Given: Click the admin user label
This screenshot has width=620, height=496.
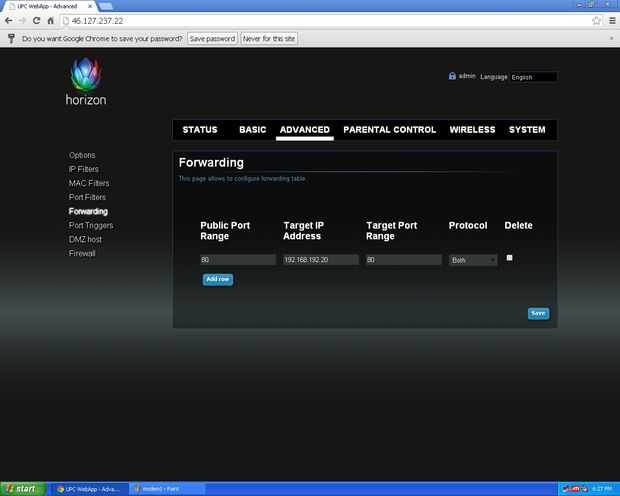Looking at the screenshot, I should [x=467, y=76].
